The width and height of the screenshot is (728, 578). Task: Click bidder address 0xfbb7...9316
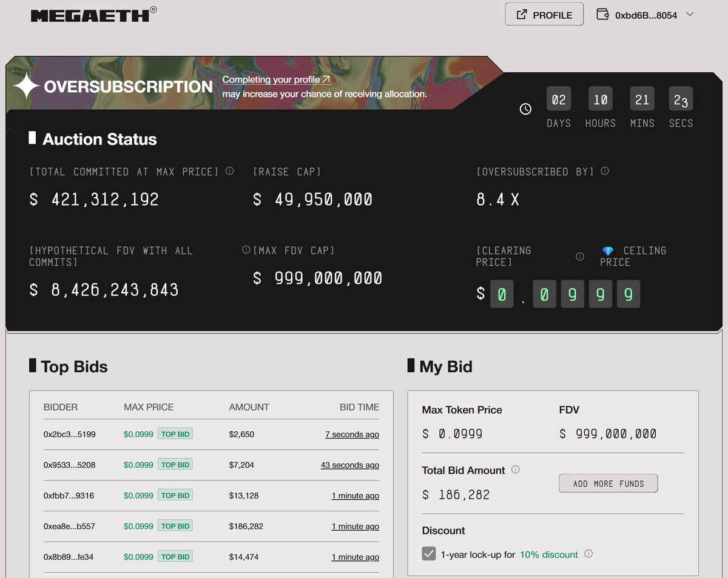click(69, 496)
